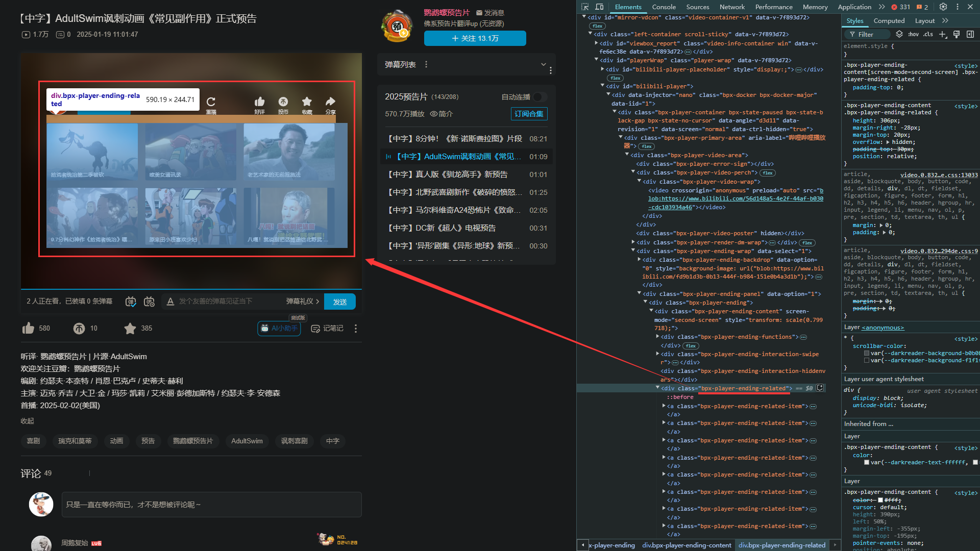Select div.bpx-player-ending-content breadcrumb
This screenshot has width=980, height=551.
[x=687, y=545]
